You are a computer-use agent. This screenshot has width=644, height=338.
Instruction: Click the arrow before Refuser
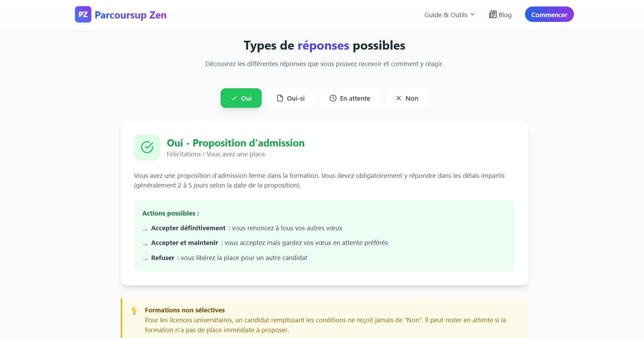[x=145, y=260]
